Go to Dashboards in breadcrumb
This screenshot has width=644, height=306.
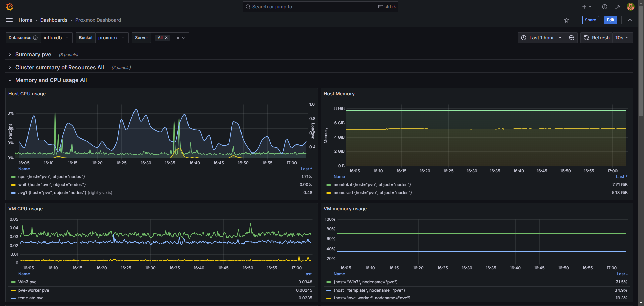[54, 20]
